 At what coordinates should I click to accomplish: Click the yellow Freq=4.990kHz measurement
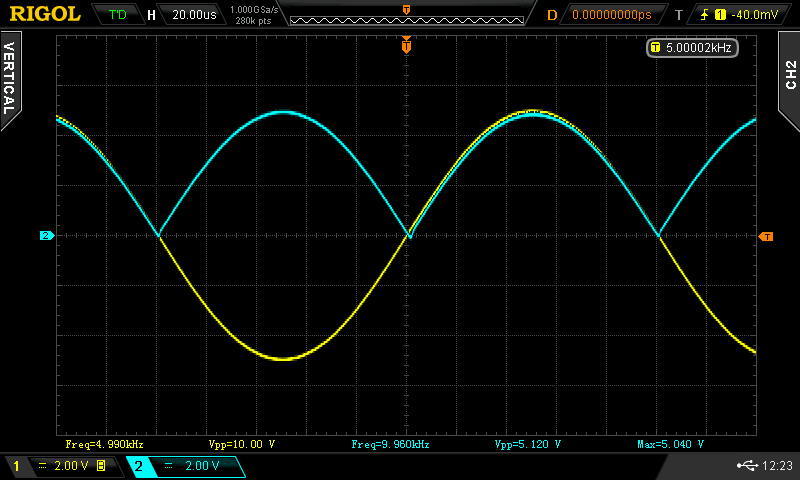pos(104,443)
